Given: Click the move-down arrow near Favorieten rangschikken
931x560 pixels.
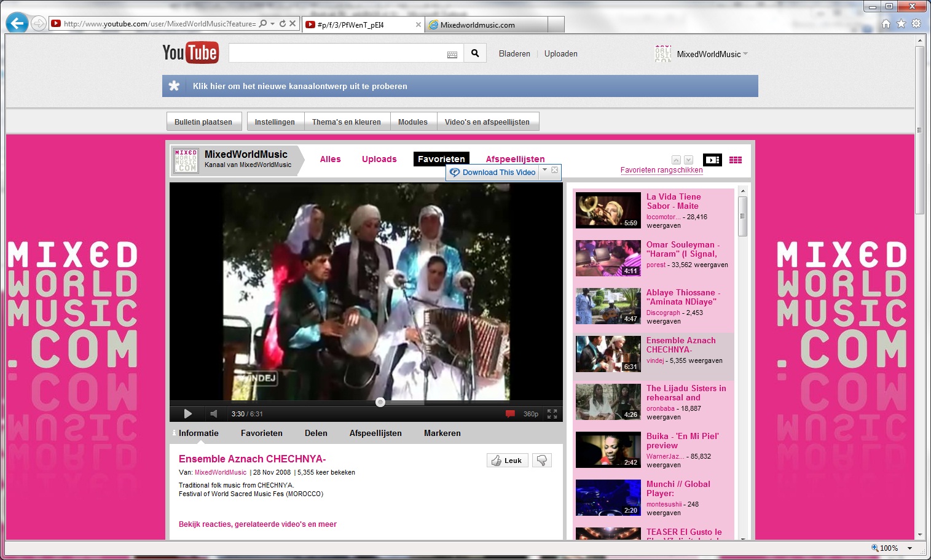Looking at the screenshot, I should (x=688, y=160).
